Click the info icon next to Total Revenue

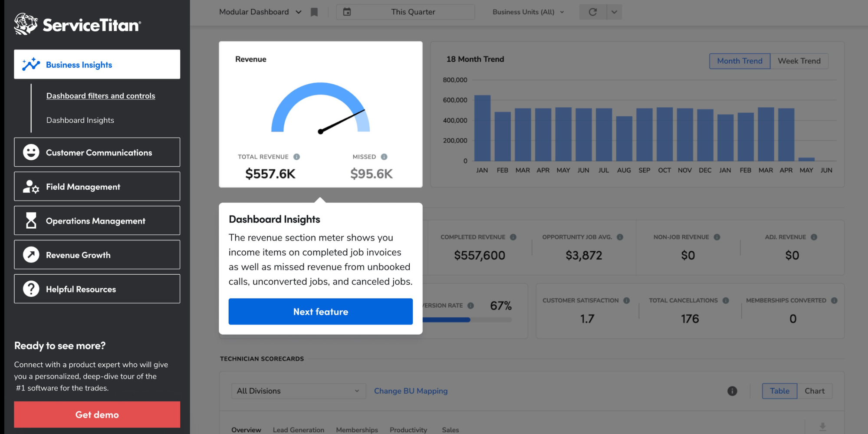[296, 157]
